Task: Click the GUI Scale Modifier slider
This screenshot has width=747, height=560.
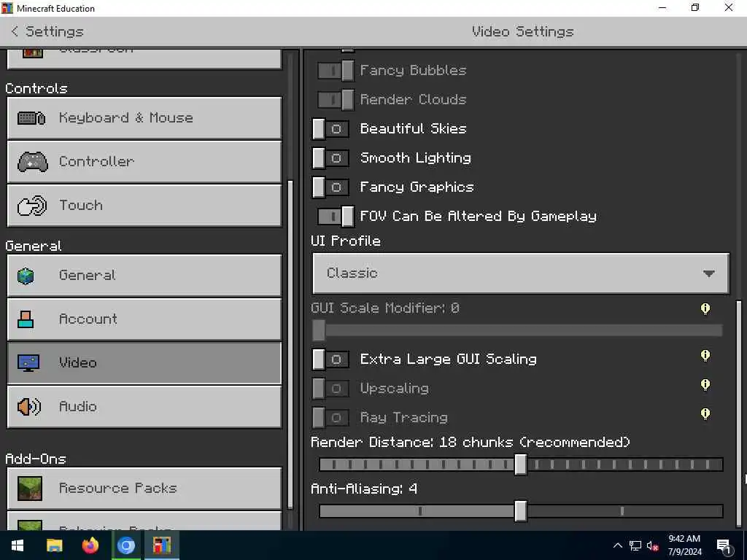Action: 517,330
